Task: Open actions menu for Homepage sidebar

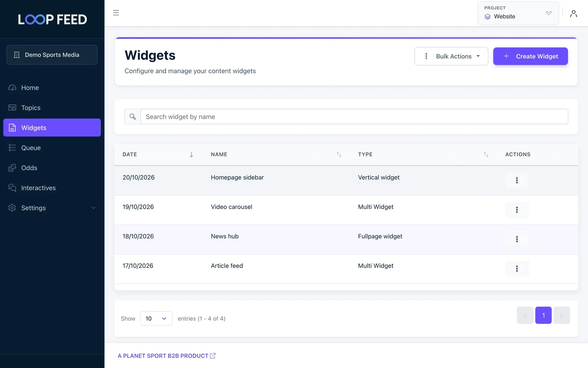Action: (x=517, y=180)
